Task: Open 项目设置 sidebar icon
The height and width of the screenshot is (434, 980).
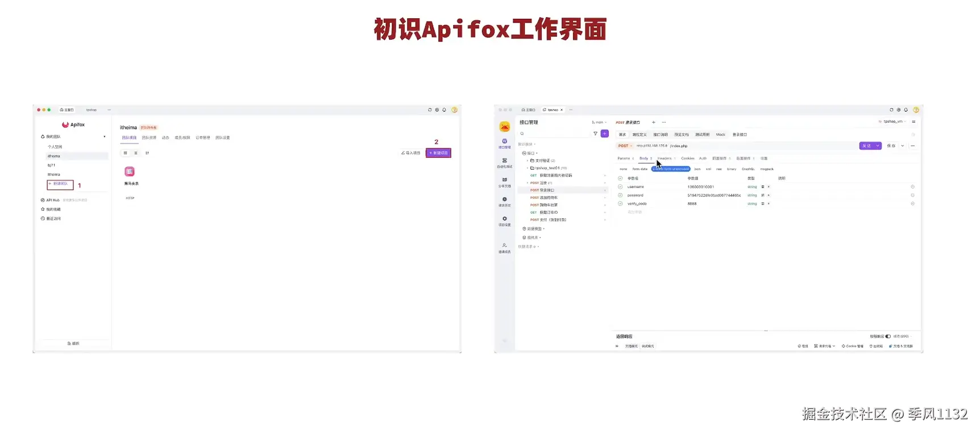Action: [x=505, y=221]
